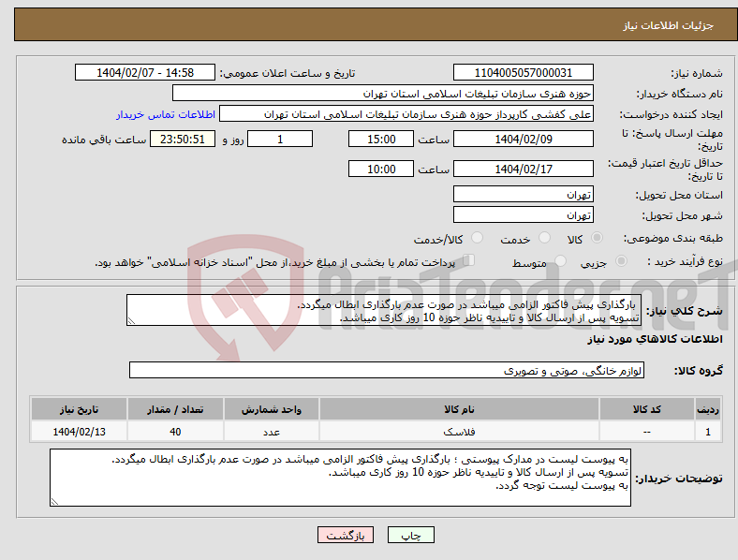The image size is (738, 560).
Task: Click the response deadline time 15:00
Action: 381,140
